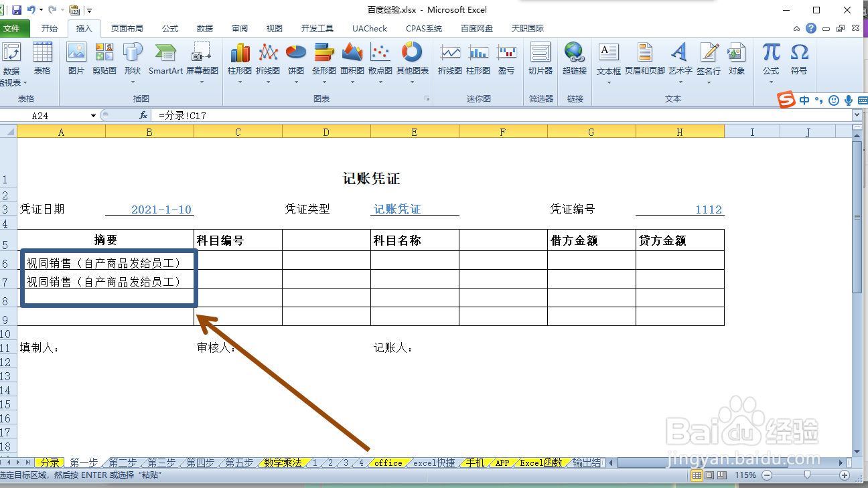Click in the formula bar showing =分录!C17
Viewport: 868px width, 488px height.
click(502, 115)
